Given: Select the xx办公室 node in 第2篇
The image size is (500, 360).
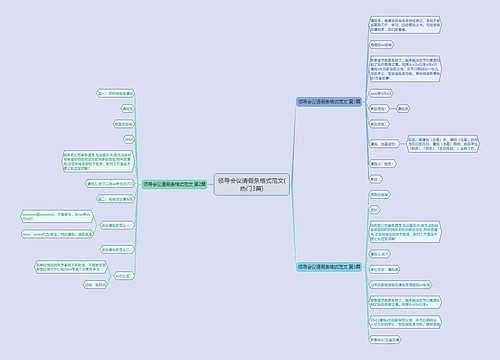Looking at the screenshot, I should 124,276.
